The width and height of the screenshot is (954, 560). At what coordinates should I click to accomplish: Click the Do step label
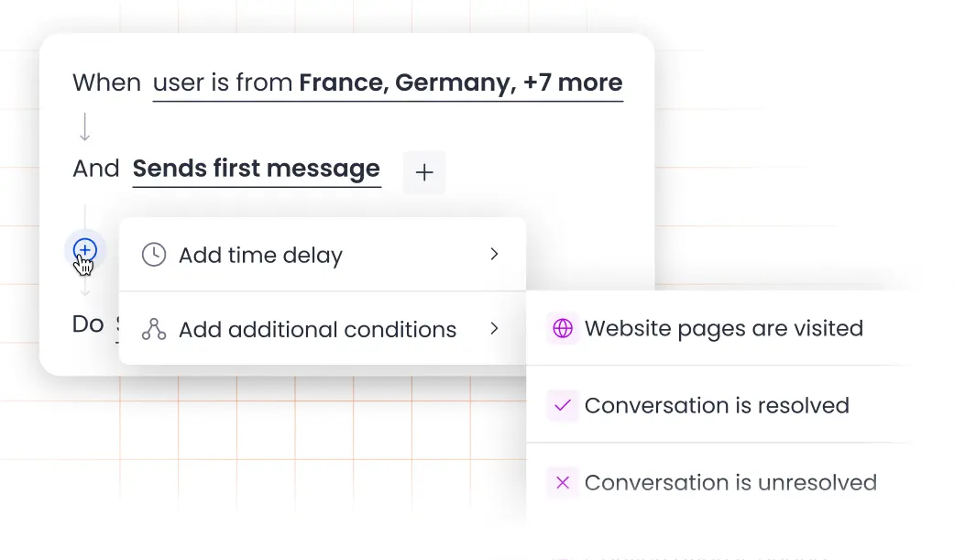click(87, 323)
